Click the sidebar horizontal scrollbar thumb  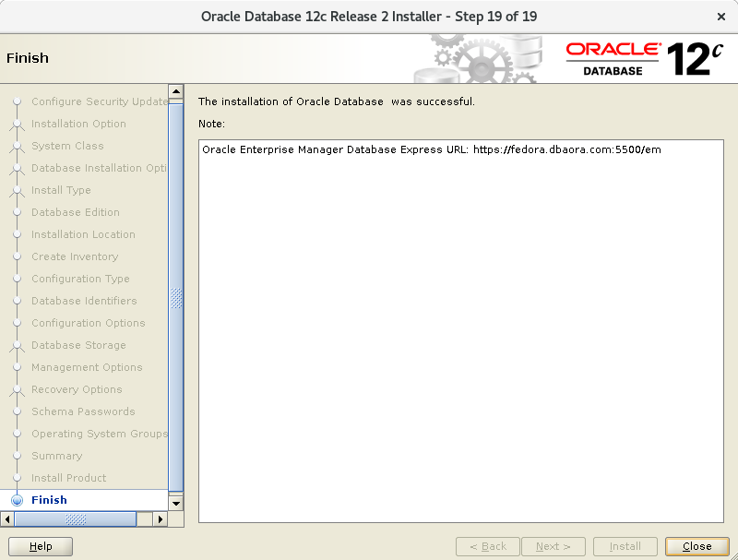pos(76,519)
